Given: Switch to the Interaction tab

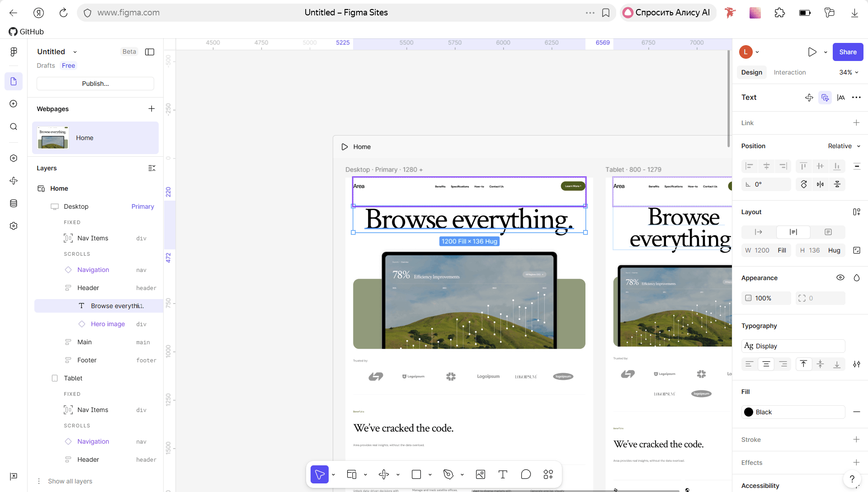Looking at the screenshot, I should 789,72.
